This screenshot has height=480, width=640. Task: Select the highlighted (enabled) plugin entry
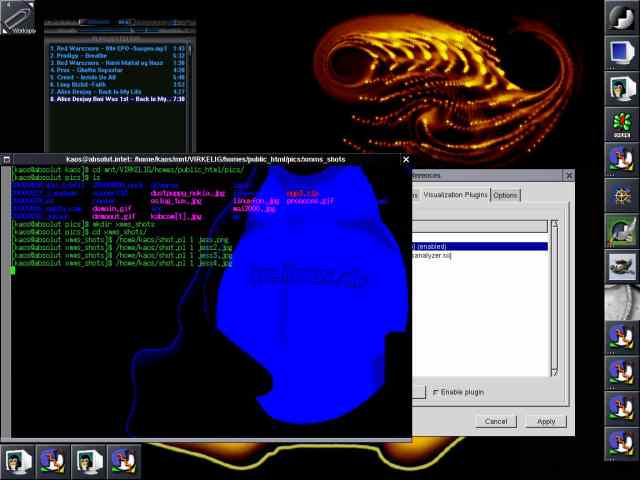coord(480,247)
